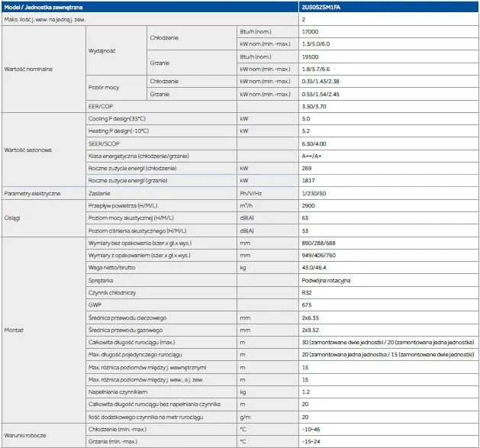480x448 pixels.
Task: Click the 'Maks. ilość j. wew.' row label
Action: click(45, 20)
